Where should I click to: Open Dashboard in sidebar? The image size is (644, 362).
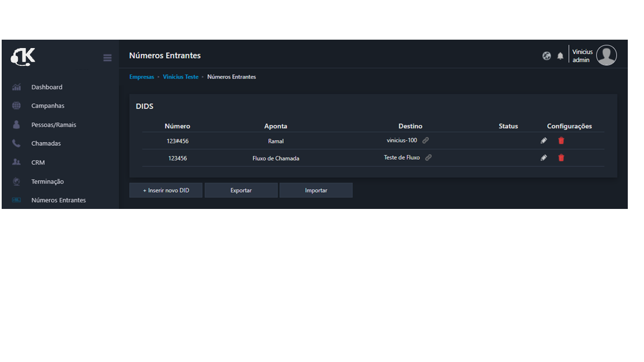tap(47, 87)
